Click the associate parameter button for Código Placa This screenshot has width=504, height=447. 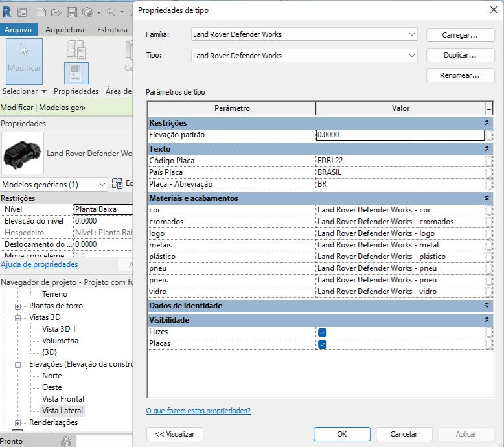[488, 161]
